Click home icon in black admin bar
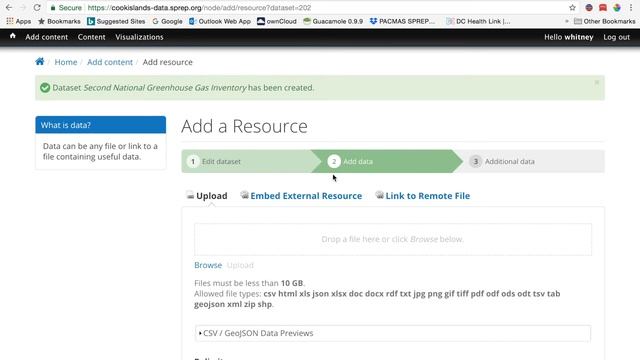 13,36
